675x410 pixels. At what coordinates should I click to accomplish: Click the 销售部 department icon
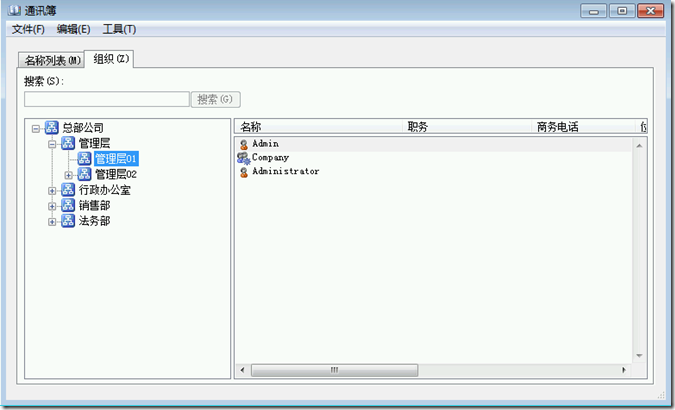(x=68, y=205)
